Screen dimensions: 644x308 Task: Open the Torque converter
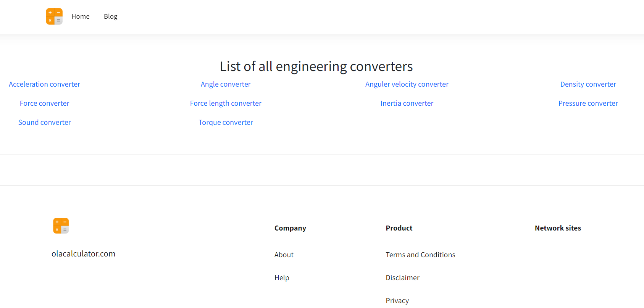pyautogui.click(x=226, y=122)
